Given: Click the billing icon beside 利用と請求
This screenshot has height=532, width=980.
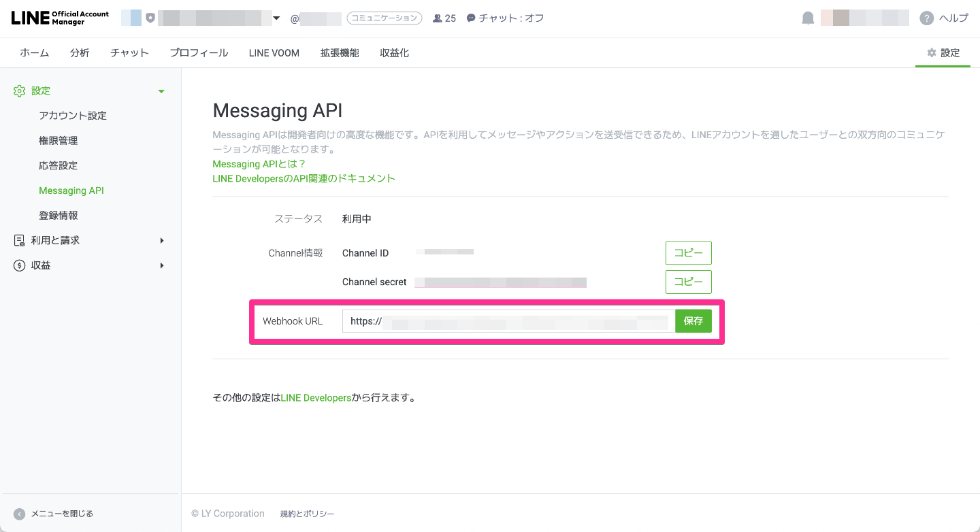Looking at the screenshot, I should [20, 240].
